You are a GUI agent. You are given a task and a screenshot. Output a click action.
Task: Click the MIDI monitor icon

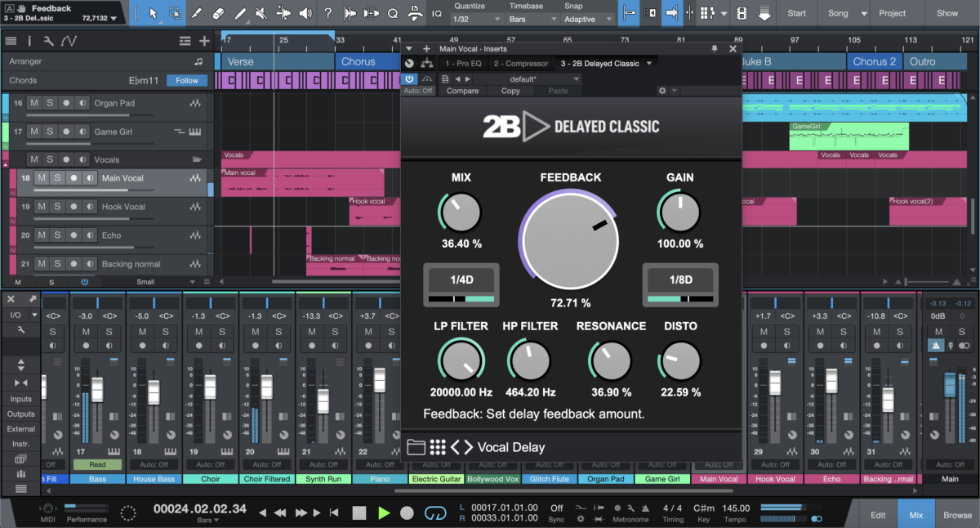pos(49,509)
